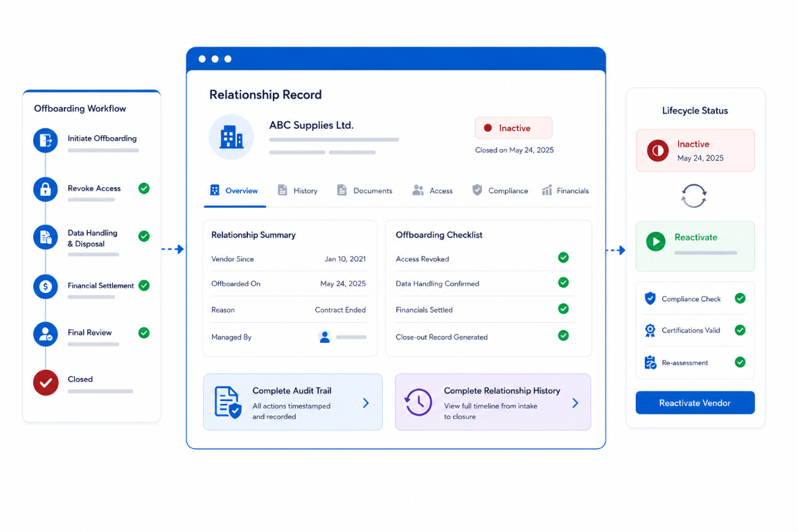The height and width of the screenshot is (532, 798).
Task: Click the Documents tab page icon
Action: [x=342, y=190]
